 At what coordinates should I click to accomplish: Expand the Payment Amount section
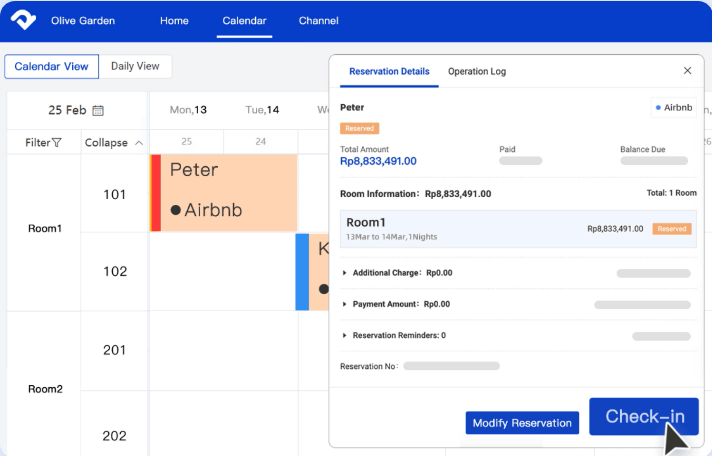click(x=345, y=304)
